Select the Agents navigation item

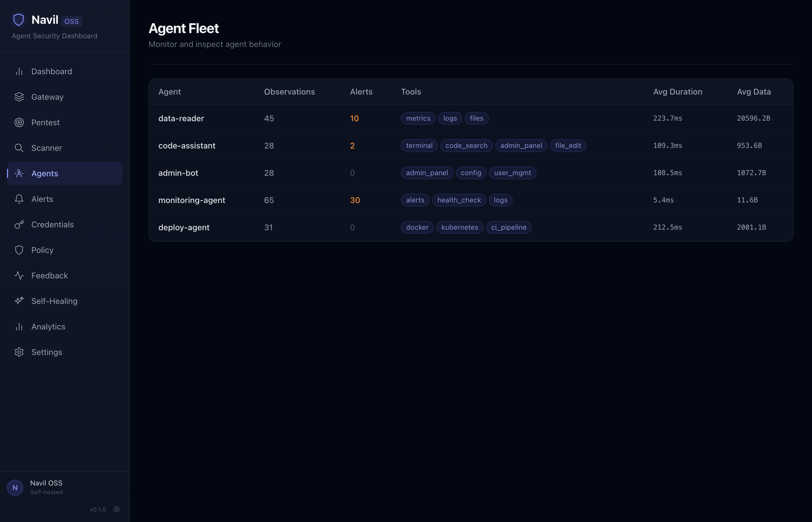44,173
